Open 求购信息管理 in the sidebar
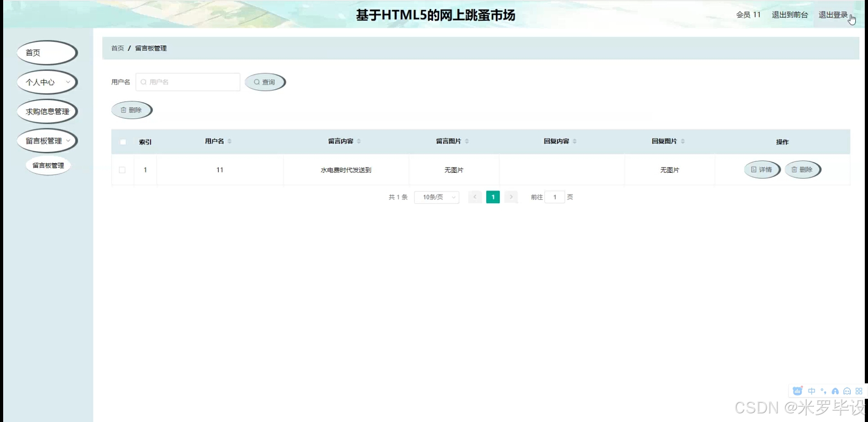Screen dimensions: 868x422 pyautogui.click(x=47, y=111)
